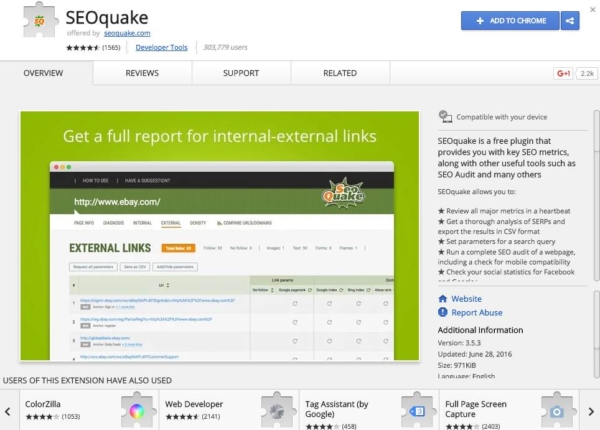Viewport: 600px width, 430px height.
Task: Show next related extensions with right arrow
Action: 591,411
